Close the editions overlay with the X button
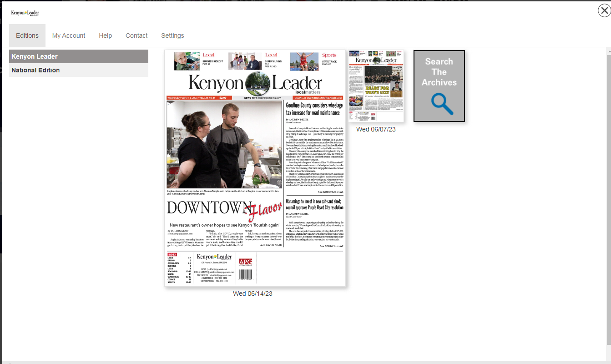This screenshot has height=364, width=611. coord(604,10)
